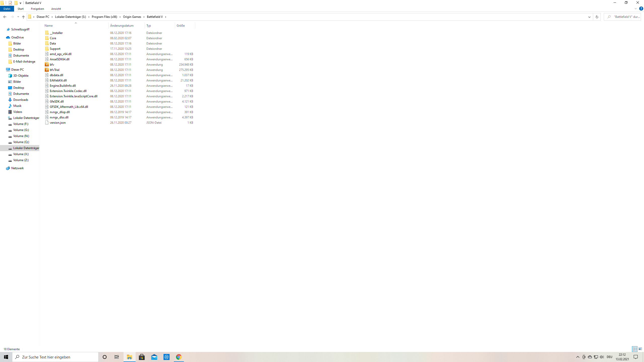
Task: Open the Ansicht ribbon tab
Action: coord(56,9)
